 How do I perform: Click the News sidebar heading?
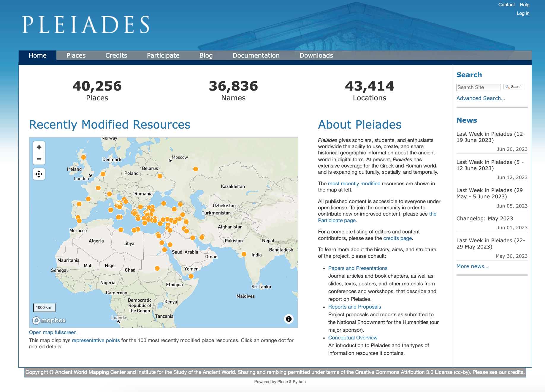(467, 120)
